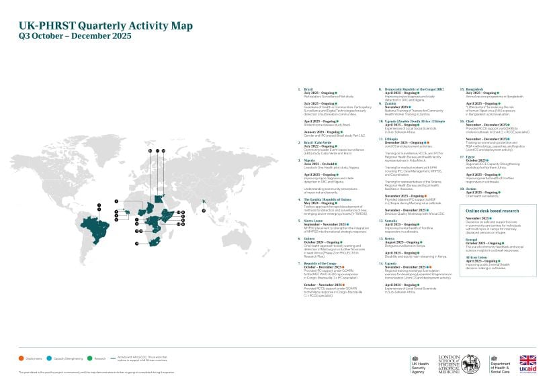
Task: Click the highlighted Brazil shape on the map
Action: [95, 229]
